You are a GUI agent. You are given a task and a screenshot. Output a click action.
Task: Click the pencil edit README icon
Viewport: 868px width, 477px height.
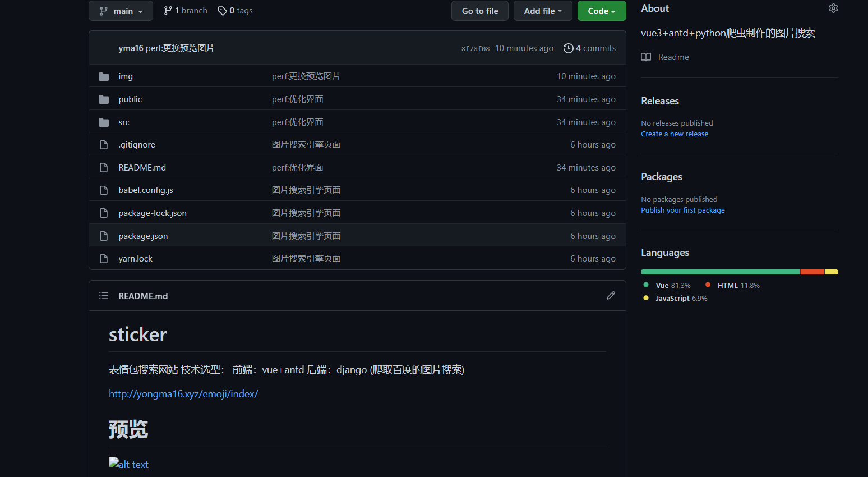611,296
